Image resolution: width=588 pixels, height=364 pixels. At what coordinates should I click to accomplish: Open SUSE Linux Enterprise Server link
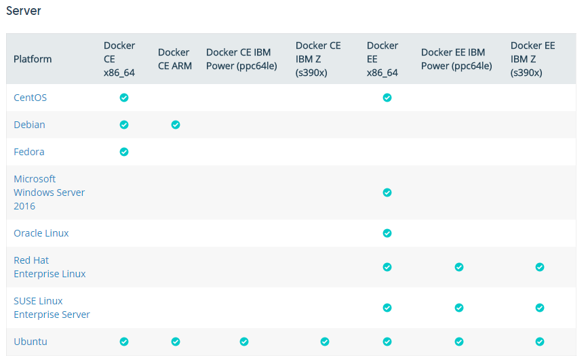[x=52, y=308]
